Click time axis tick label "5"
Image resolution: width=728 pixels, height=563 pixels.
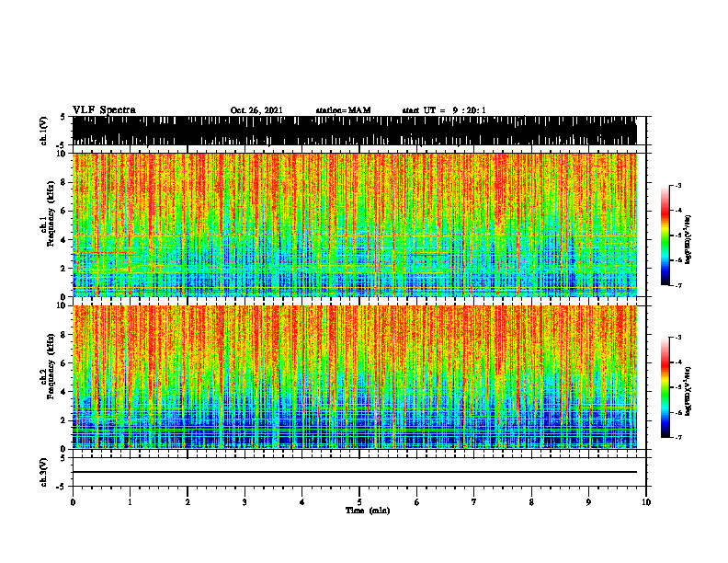(359, 502)
